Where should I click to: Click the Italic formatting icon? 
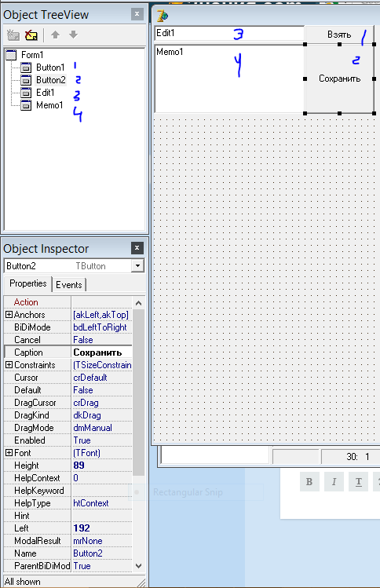pyautogui.click(x=334, y=481)
